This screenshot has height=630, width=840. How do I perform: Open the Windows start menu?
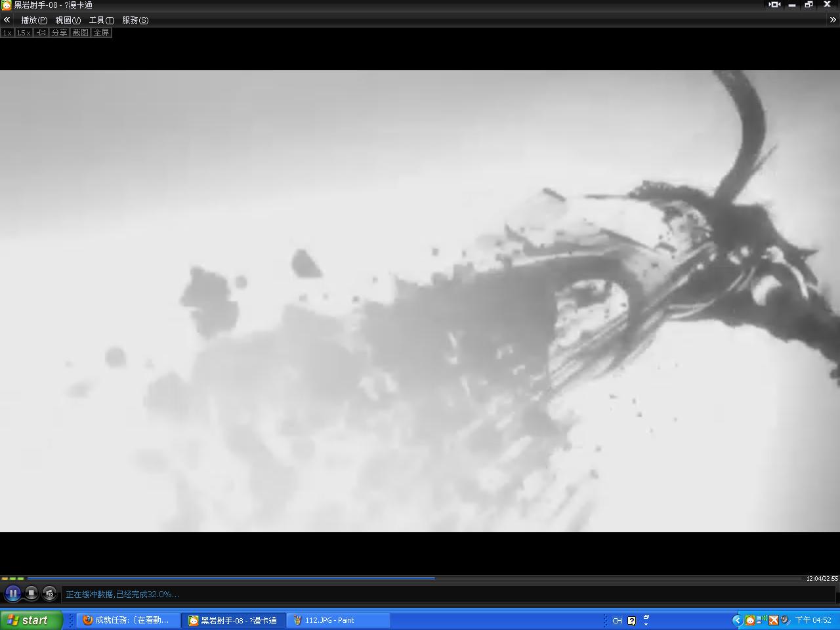[31, 620]
